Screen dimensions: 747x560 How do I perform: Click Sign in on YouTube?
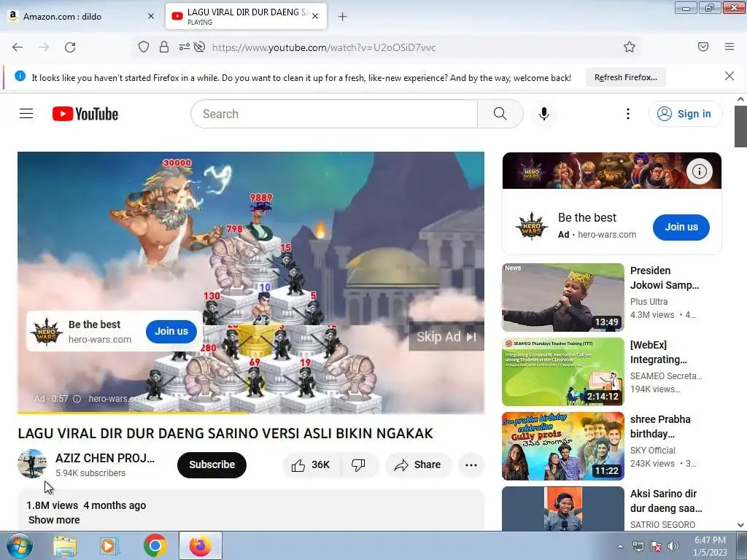[x=686, y=114]
